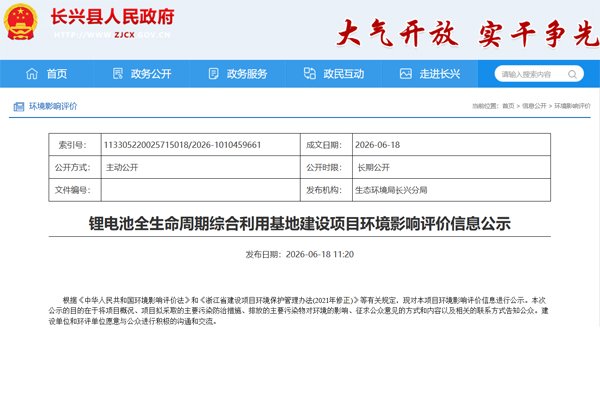The image size is (600, 400).
Task: Click the national emblem logo
Action: click(x=20, y=22)
